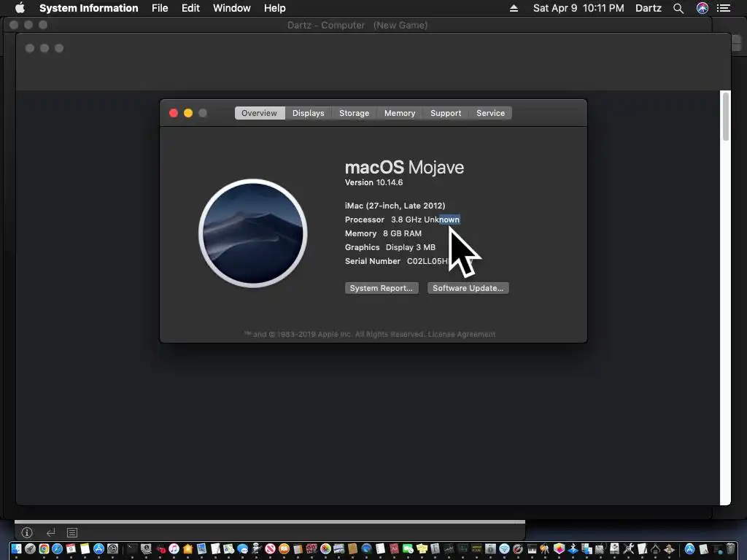Select the Overview tab
Viewport: 747px width, 560px height.
tap(259, 113)
